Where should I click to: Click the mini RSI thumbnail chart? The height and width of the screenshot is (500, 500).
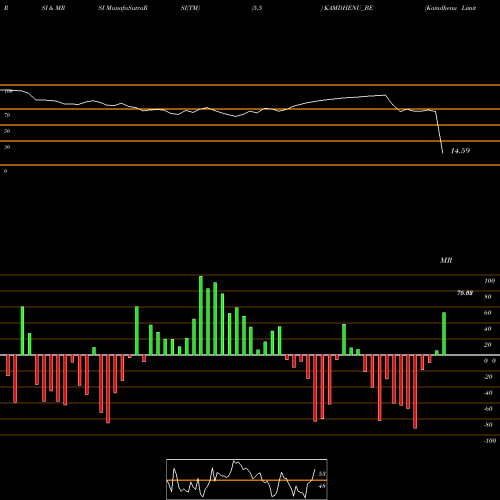click(x=247, y=479)
